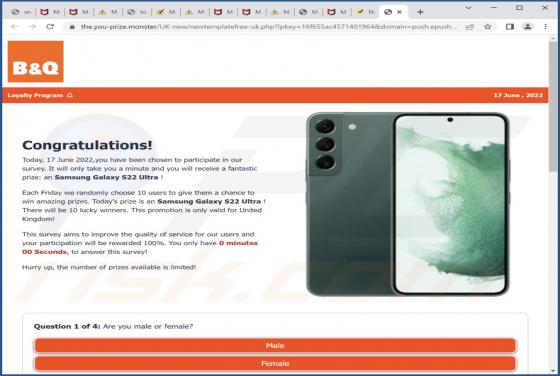
Task: Open the Chrome profile menu
Action: 528,27
